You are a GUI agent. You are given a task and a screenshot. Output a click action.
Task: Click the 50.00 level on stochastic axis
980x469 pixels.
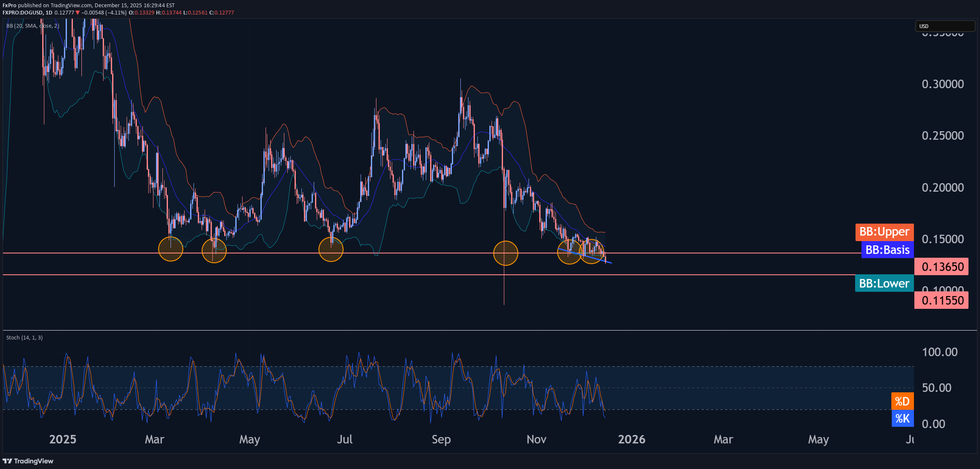point(937,388)
